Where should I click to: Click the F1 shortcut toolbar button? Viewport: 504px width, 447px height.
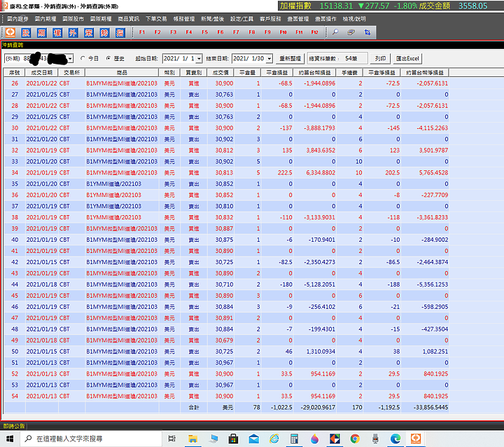(x=142, y=32)
